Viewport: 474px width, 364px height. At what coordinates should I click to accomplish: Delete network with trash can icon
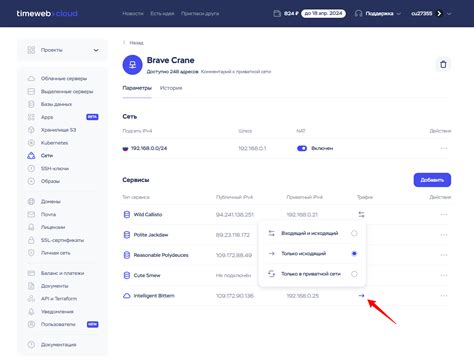tap(443, 64)
